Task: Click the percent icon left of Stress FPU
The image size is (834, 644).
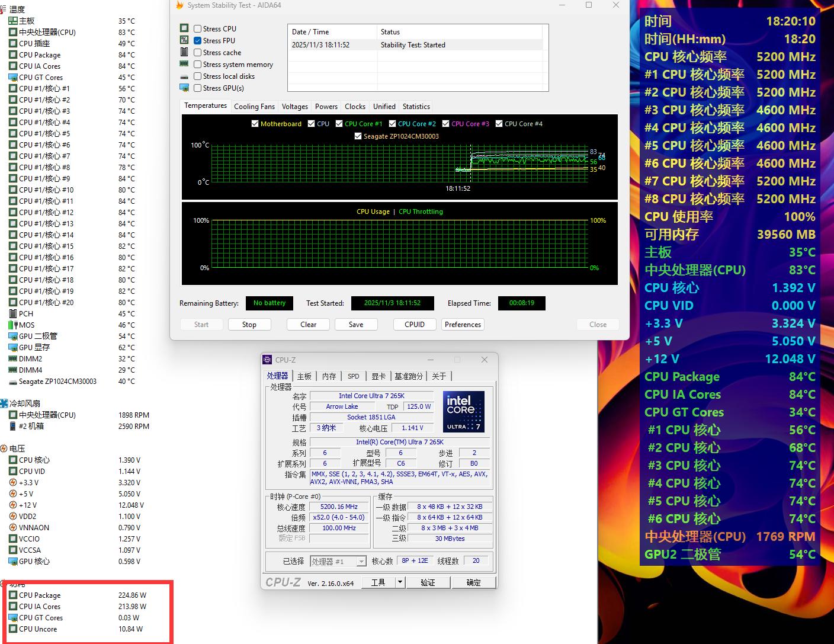Action: tap(184, 40)
